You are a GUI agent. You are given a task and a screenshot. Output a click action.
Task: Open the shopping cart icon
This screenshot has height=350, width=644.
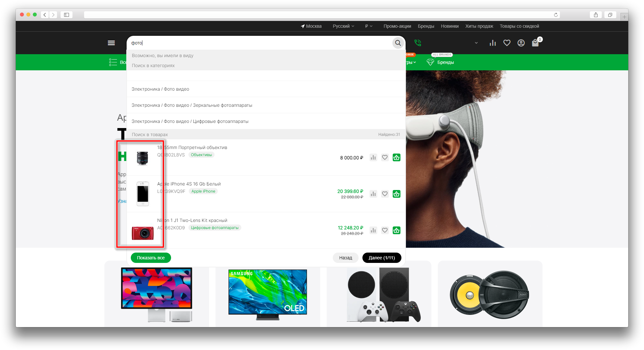point(535,43)
